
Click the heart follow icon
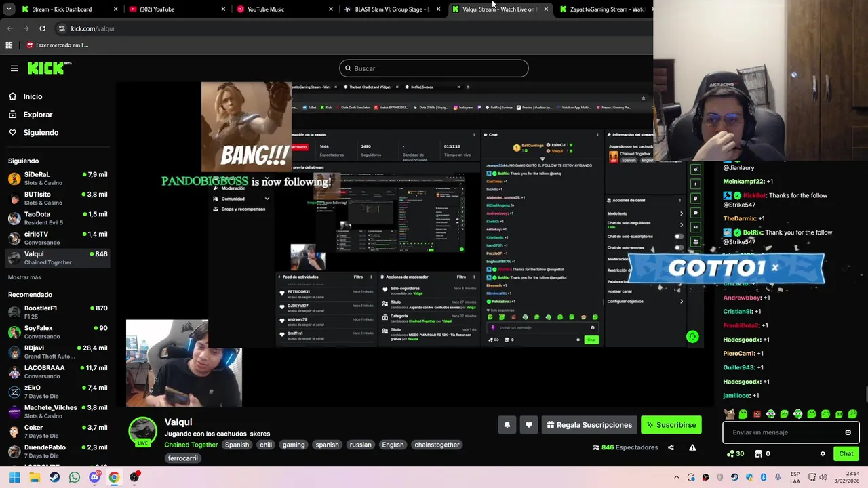tap(529, 425)
